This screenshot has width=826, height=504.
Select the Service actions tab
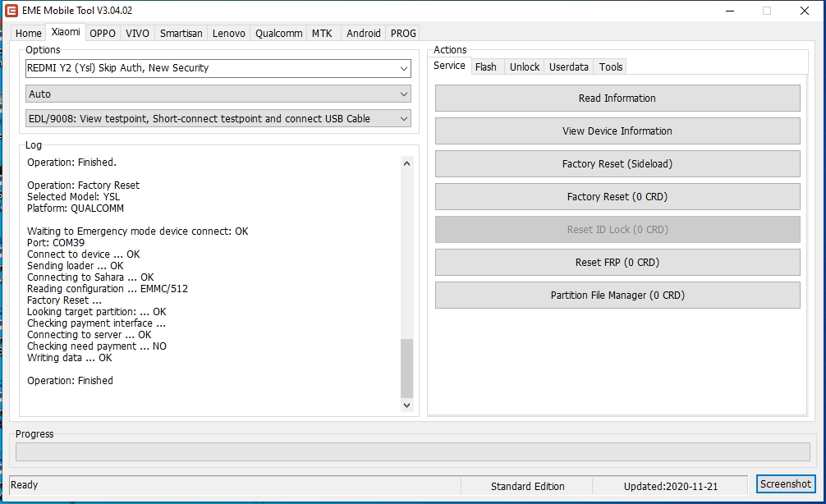(449, 66)
